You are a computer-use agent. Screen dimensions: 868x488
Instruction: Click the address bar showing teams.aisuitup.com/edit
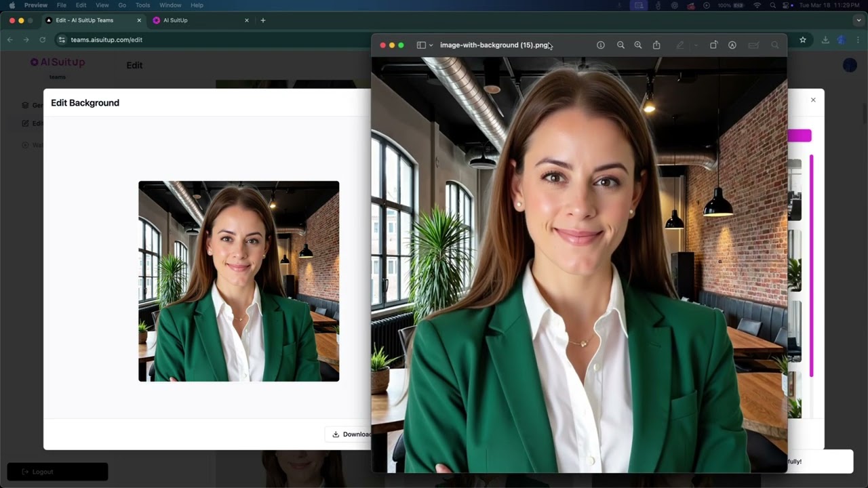point(106,39)
